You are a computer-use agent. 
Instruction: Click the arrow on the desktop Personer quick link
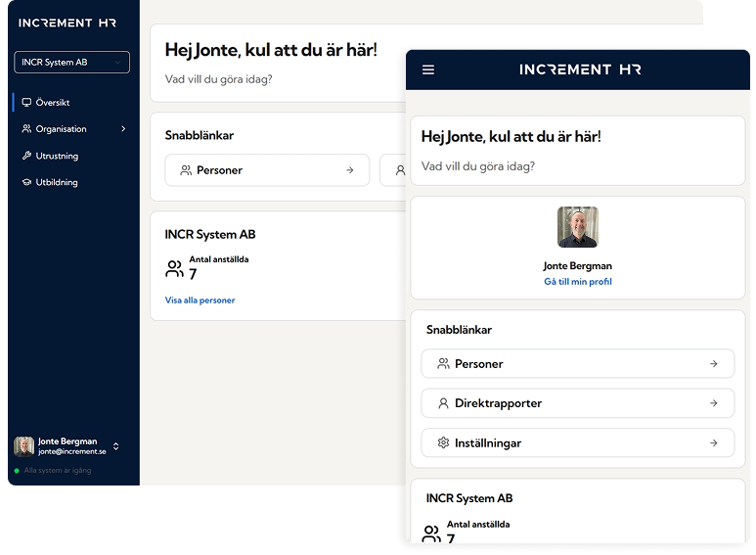click(x=350, y=170)
